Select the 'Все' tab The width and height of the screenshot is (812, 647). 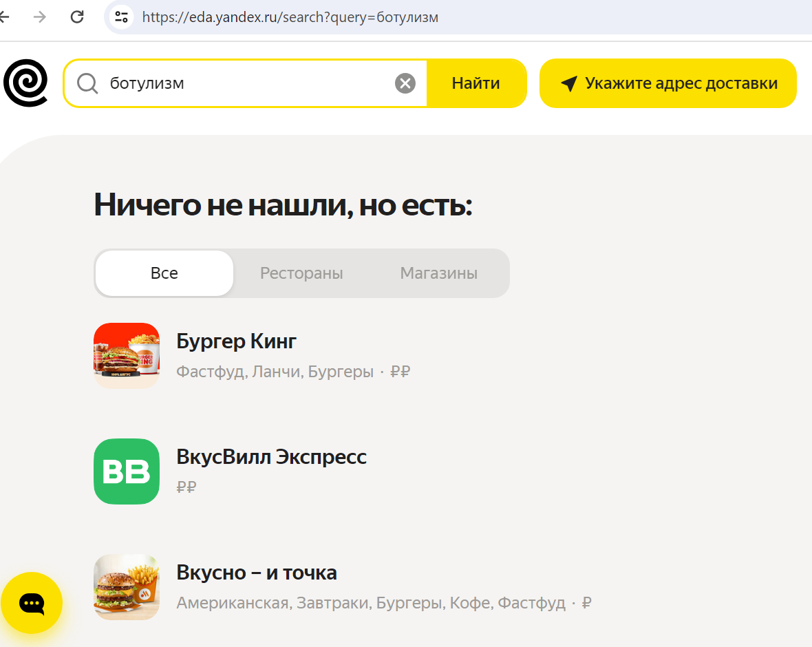tap(164, 273)
